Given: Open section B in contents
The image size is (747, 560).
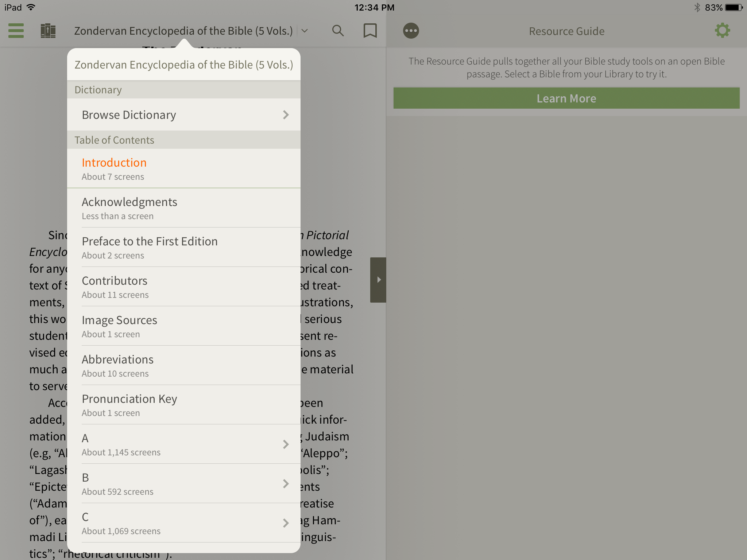Looking at the screenshot, I should point(184,483).
